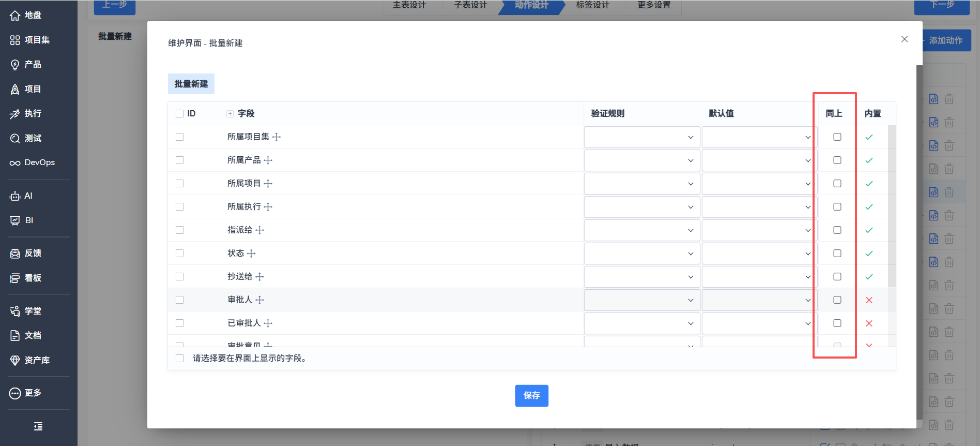This screenshot has width=980, height=446.
Task: Click the 验证规则 column header
Action: point(608,114)
